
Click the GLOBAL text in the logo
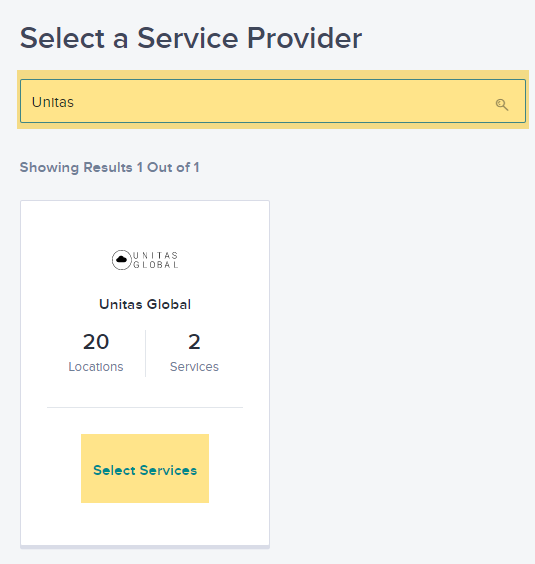click(155, 265)
